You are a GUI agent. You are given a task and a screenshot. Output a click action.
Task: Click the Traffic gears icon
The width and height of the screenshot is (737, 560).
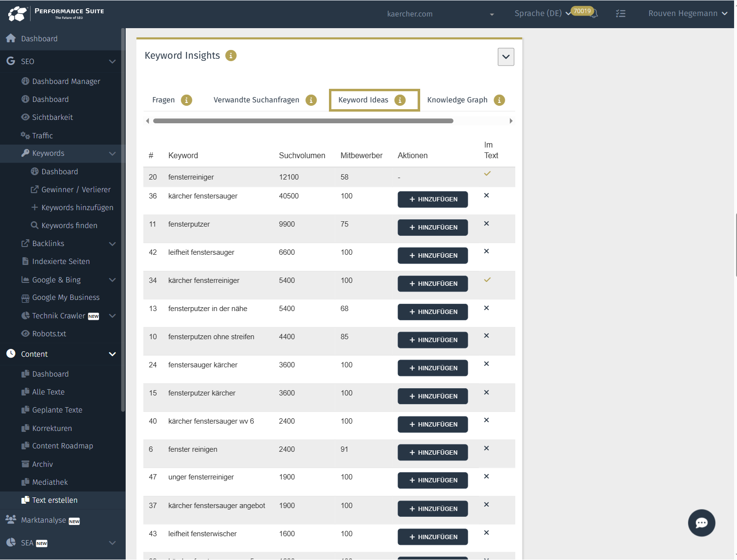tap(25, 135)
